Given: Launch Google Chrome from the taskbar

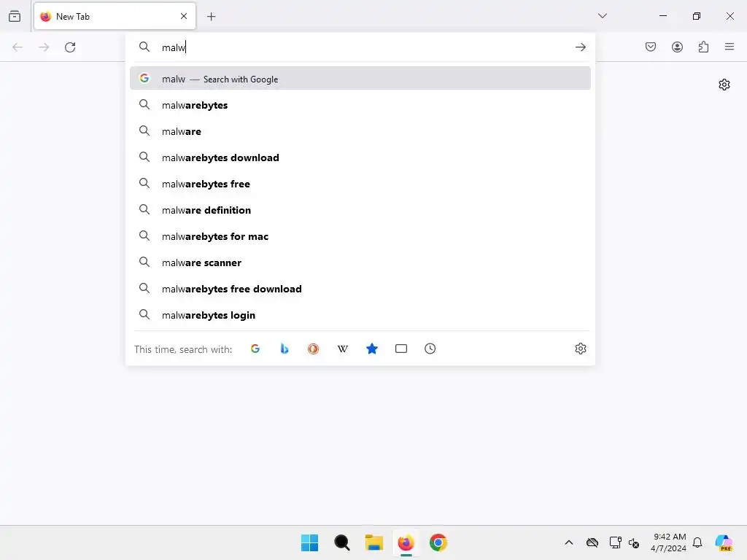Looking at the screenshot, I should coord(438,542).
